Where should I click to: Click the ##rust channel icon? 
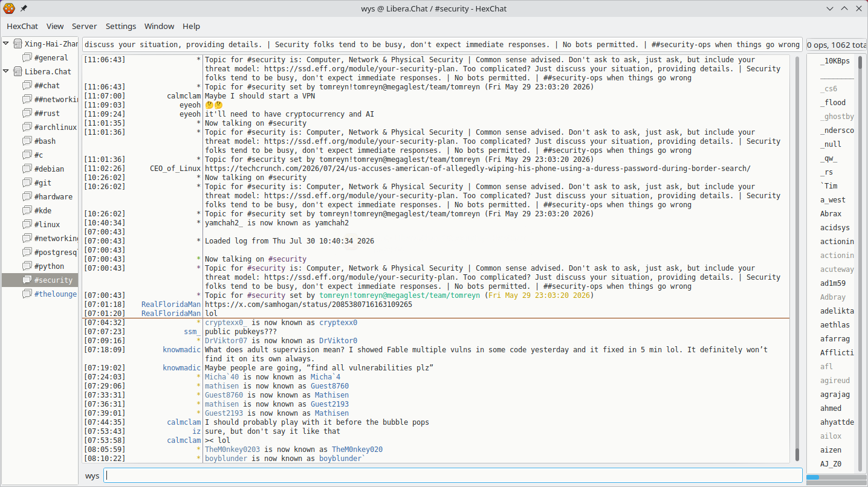coord(27,114)
